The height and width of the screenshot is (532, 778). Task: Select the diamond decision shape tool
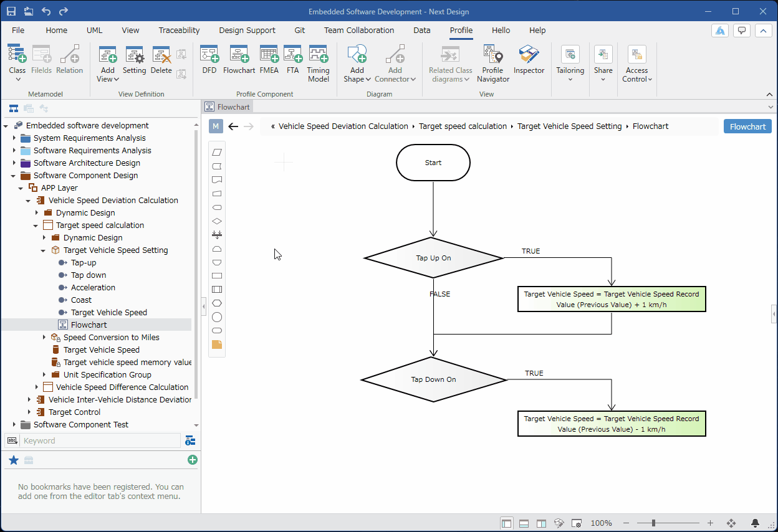(x=217, y=221)
